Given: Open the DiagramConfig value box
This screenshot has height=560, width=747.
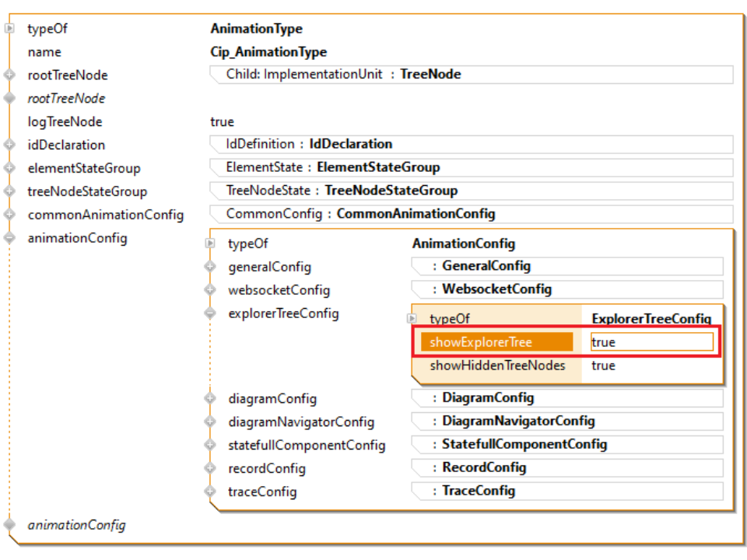Looking at the screenshot, I should tap(566, 398).
